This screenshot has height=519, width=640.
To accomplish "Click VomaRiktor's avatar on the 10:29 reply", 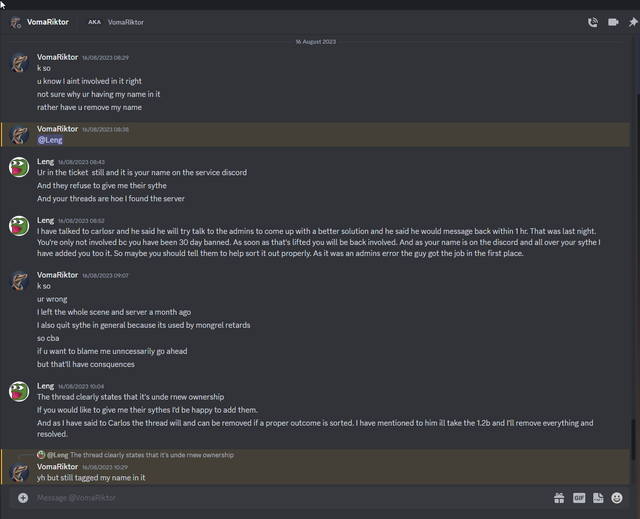I will pos(19,472).
